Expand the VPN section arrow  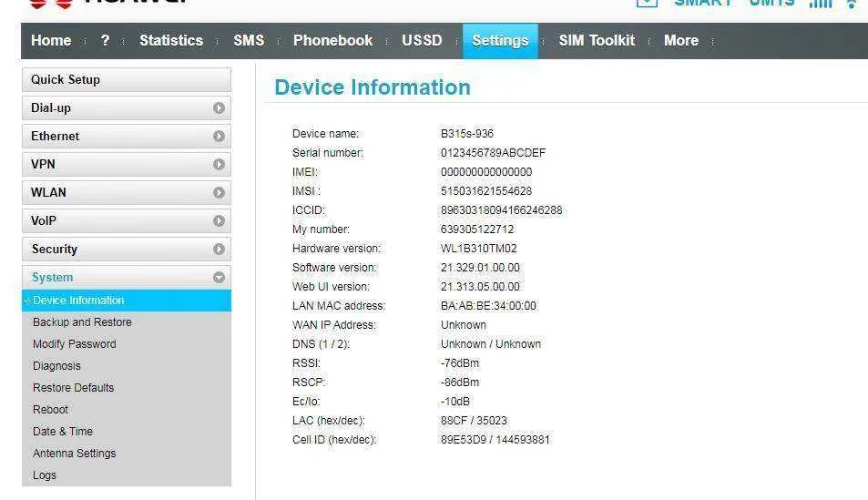point(219,165)
